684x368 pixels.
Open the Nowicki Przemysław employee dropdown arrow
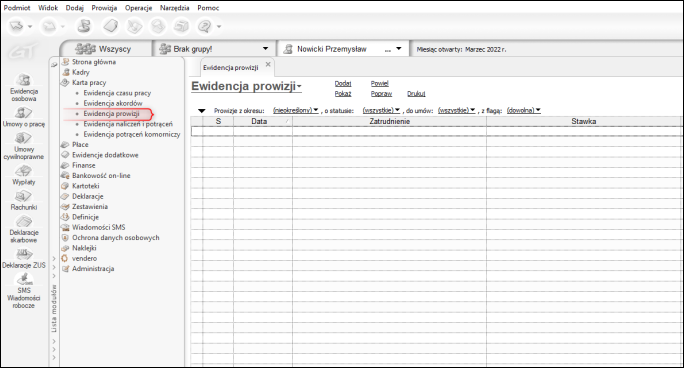pyautogui.click(x=399, y=48)
